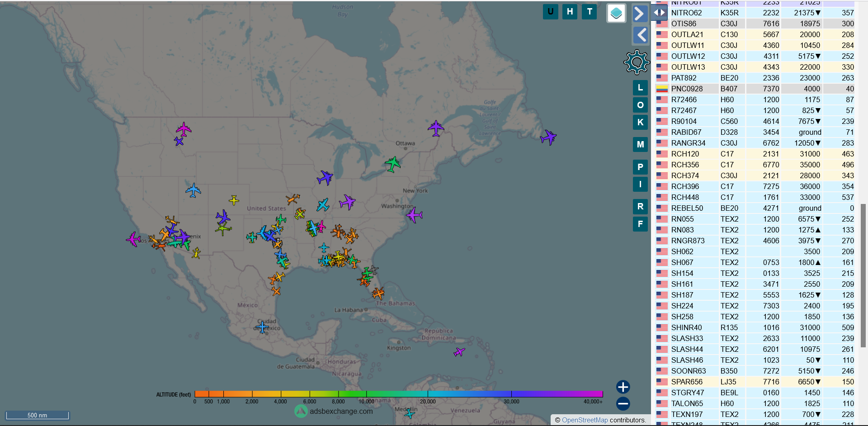Open the OpenStreetMap attribution link
Viewport: 868px width, 426px height.
click(585, 420)
